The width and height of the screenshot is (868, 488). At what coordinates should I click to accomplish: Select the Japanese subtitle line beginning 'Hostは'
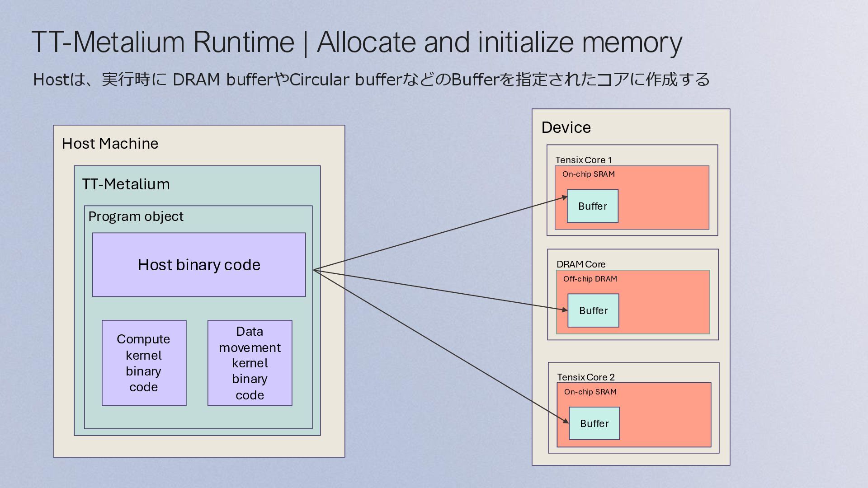(x=371, y=80)
